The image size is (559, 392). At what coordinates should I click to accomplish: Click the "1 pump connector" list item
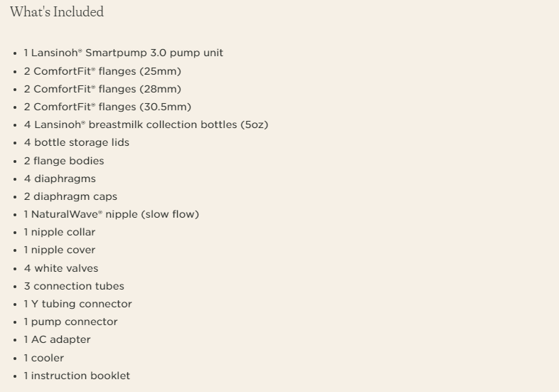click(70, 322)
